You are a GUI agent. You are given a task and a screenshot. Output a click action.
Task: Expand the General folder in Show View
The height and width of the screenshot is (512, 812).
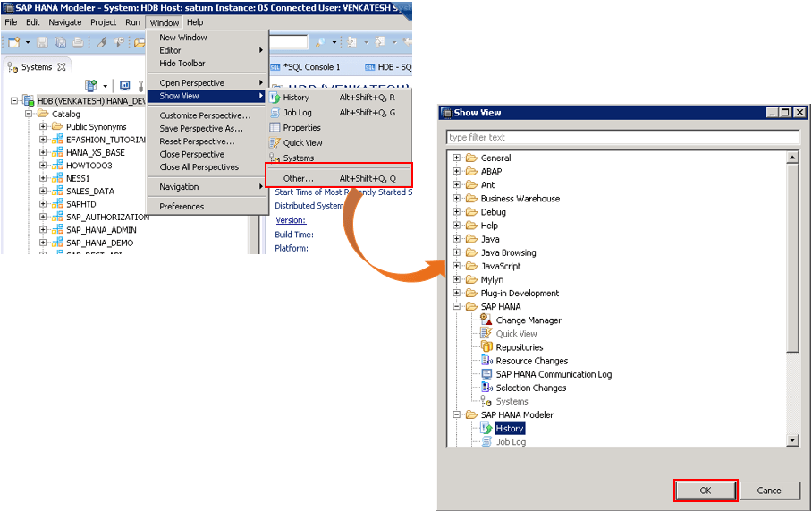456,158
